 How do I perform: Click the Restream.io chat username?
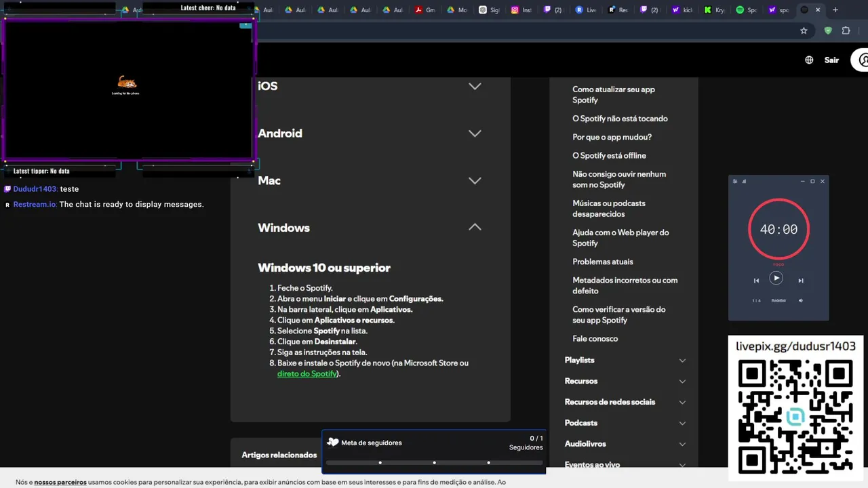35,204
